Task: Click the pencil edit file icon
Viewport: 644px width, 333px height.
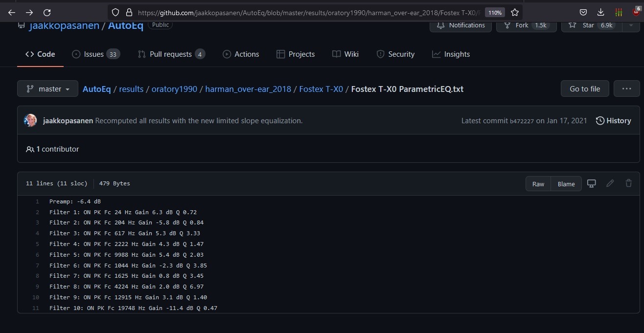Action: (610, 183)
